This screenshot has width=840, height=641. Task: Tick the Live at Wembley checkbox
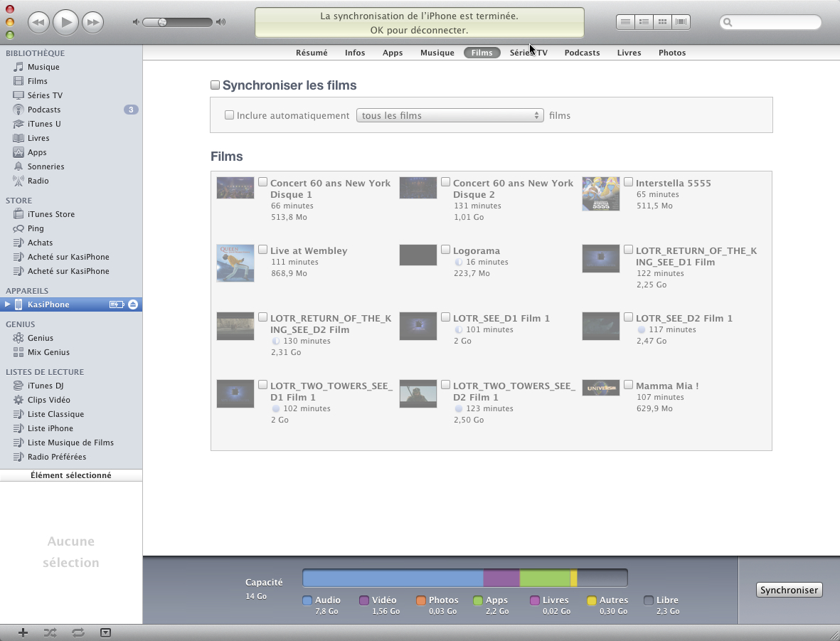[x=262, y=250]
